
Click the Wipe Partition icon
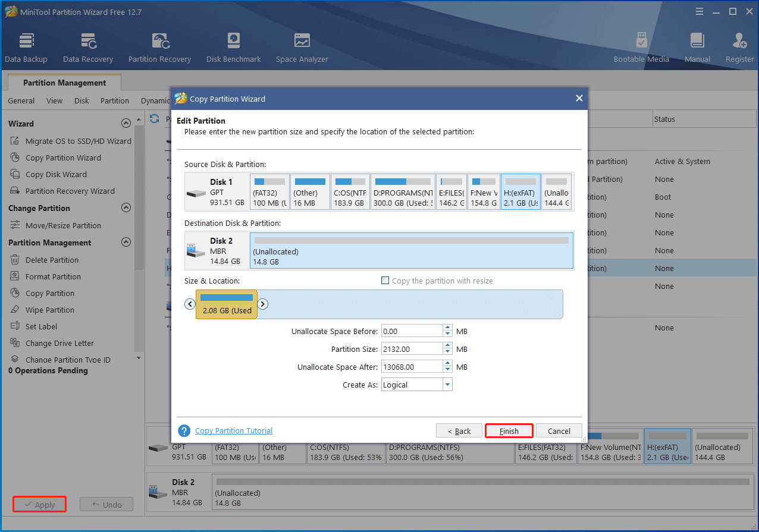tap(15, 310)
